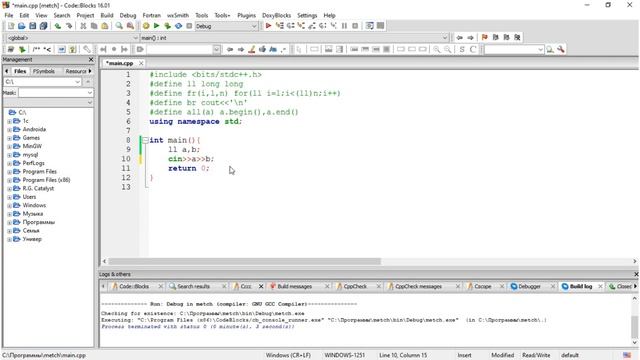Click the Insert mode status bar entry

(464, 355)
